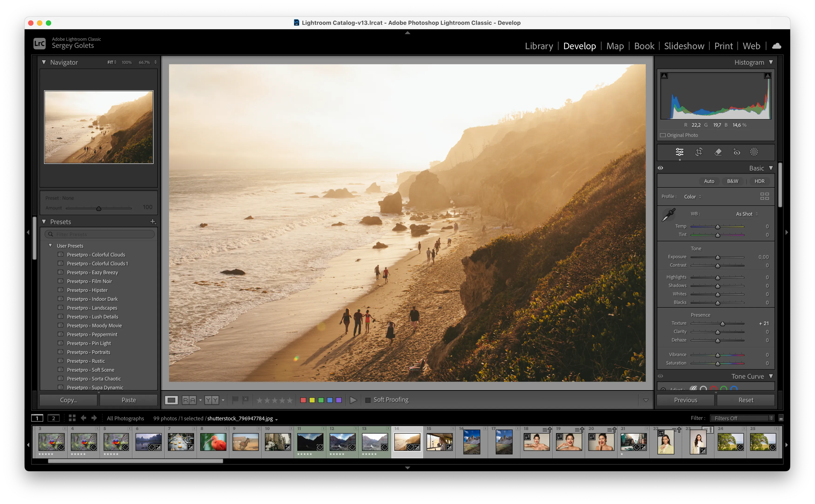
Task: Pick the White Balance eyedropper tool
Action: [668, 215]
